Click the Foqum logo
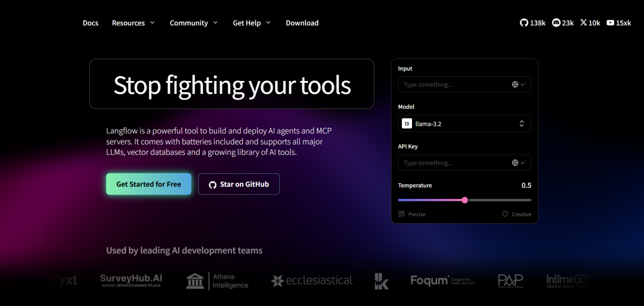 (443, 280)
